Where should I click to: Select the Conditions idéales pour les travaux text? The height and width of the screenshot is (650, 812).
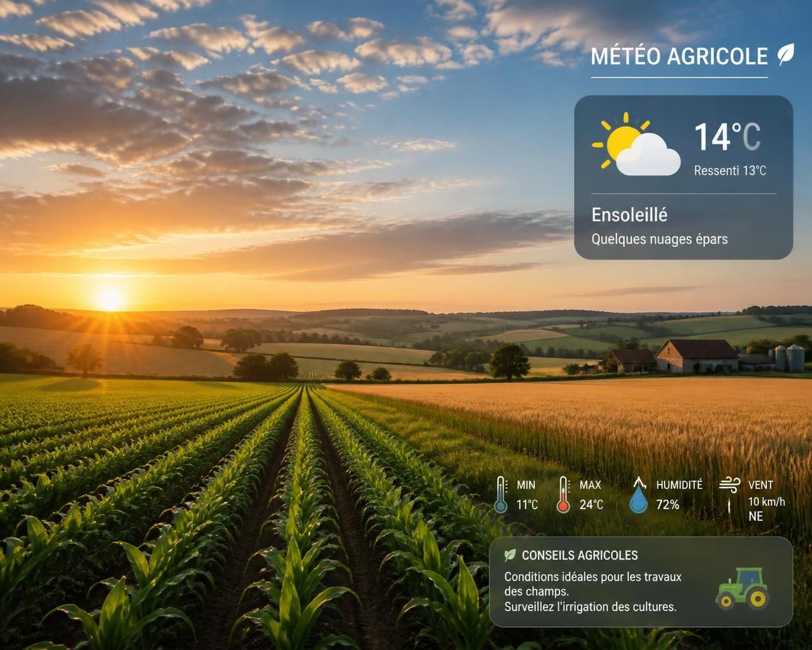pyautogui.click(x=593, y=577)
